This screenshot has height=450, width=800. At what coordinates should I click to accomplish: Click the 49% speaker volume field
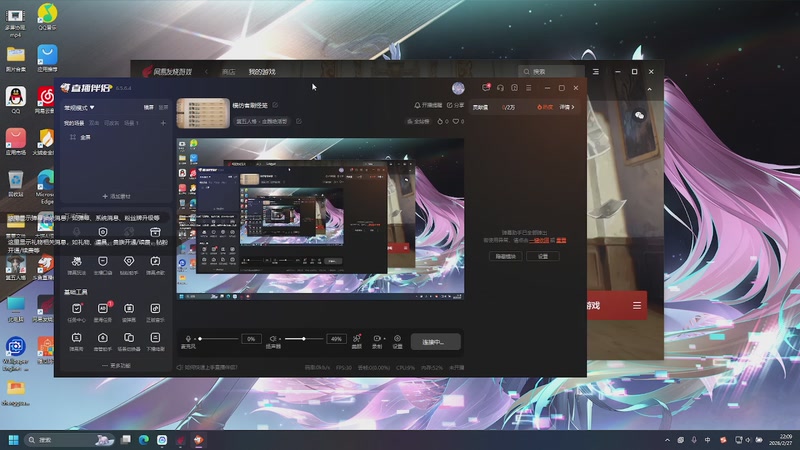(336, 339)
